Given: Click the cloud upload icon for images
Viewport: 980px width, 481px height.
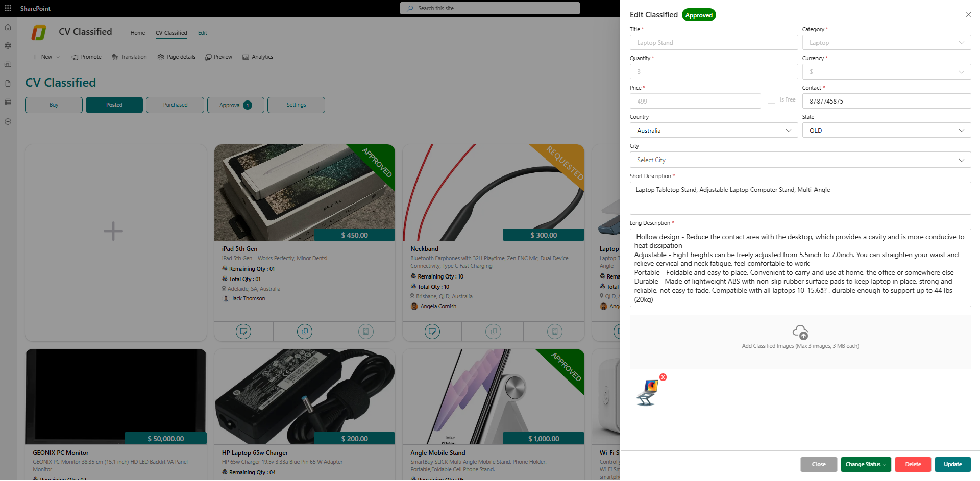Looking at the screenshot, I should pos(800,333).
